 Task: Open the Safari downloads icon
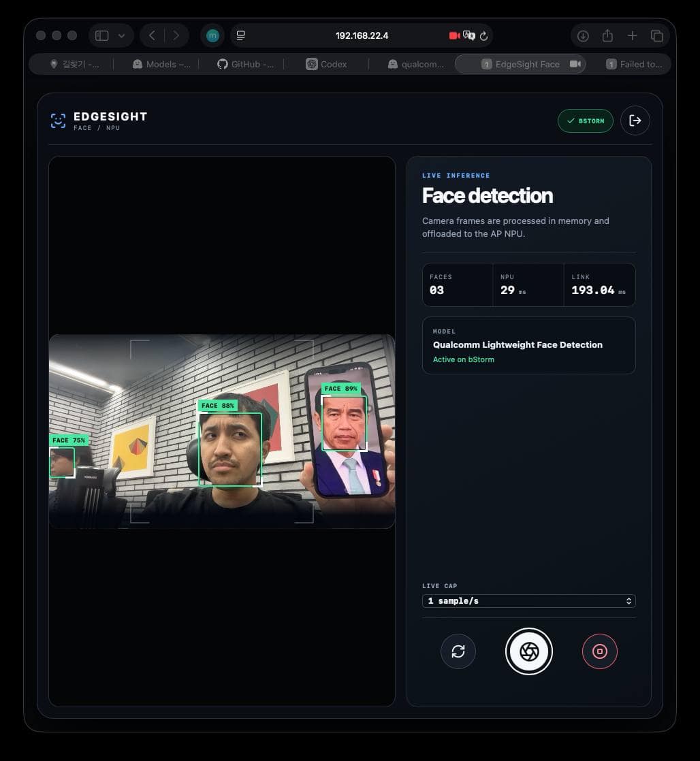click(583, 36)
